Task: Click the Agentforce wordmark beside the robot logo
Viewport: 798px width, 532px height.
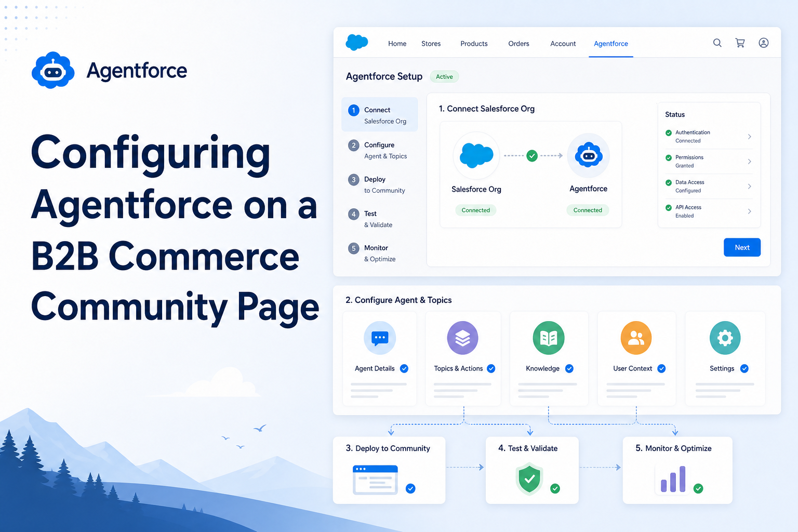Action: coord(137,71)
